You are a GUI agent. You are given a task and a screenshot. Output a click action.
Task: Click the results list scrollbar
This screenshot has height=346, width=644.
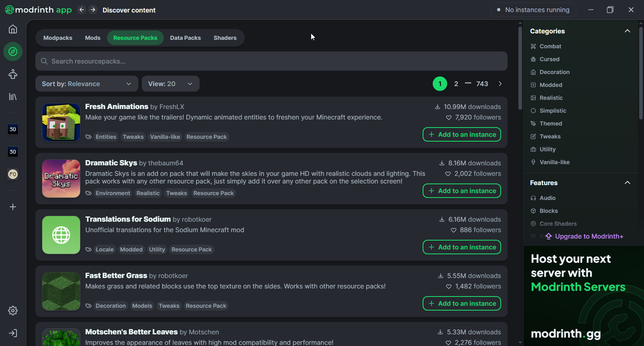tap(520, 68)
